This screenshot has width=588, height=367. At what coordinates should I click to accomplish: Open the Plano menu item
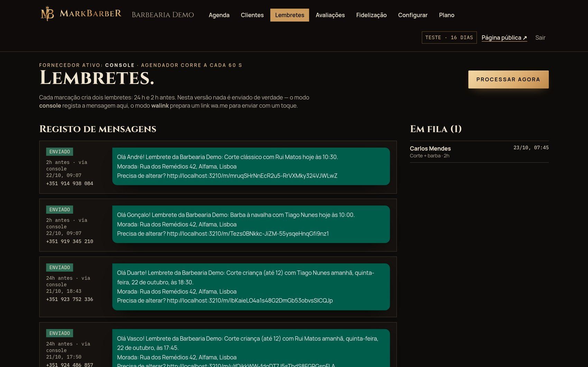[447, 15]
